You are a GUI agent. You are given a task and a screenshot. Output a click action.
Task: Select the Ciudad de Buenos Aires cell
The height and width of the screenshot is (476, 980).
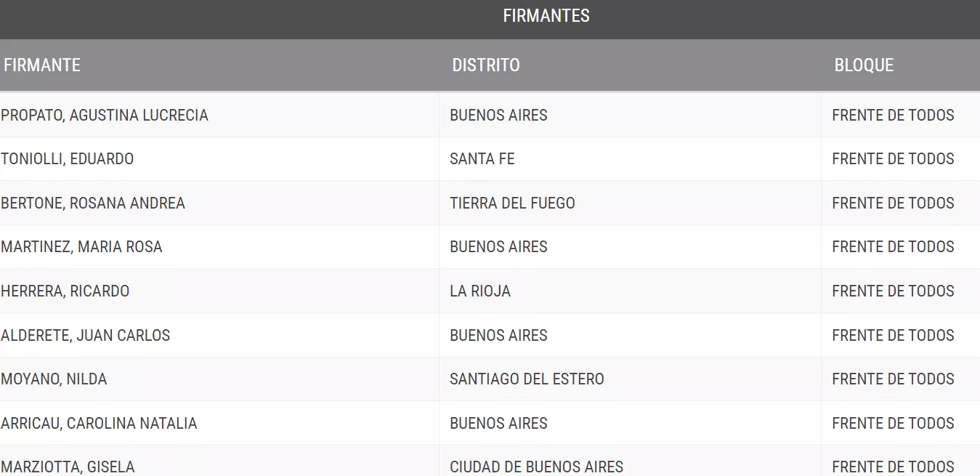pyautogui.click(x=536, y=467)
